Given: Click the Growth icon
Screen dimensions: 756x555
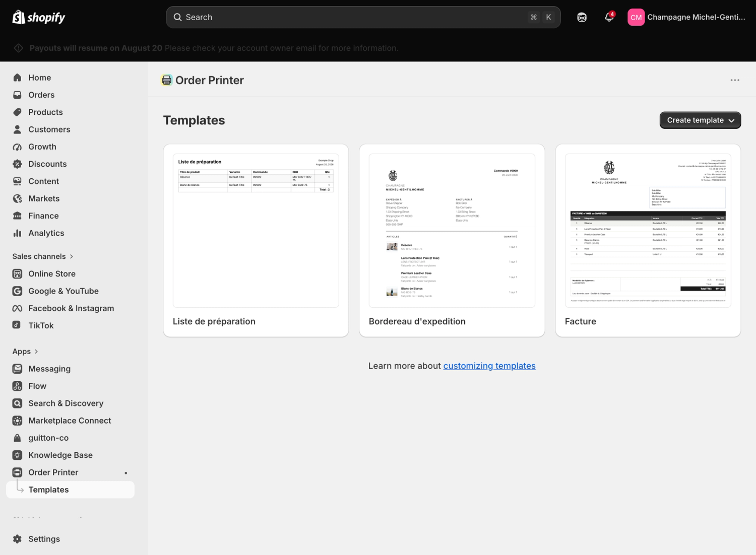Looking at the screenshot, I should tap(17, 147).
